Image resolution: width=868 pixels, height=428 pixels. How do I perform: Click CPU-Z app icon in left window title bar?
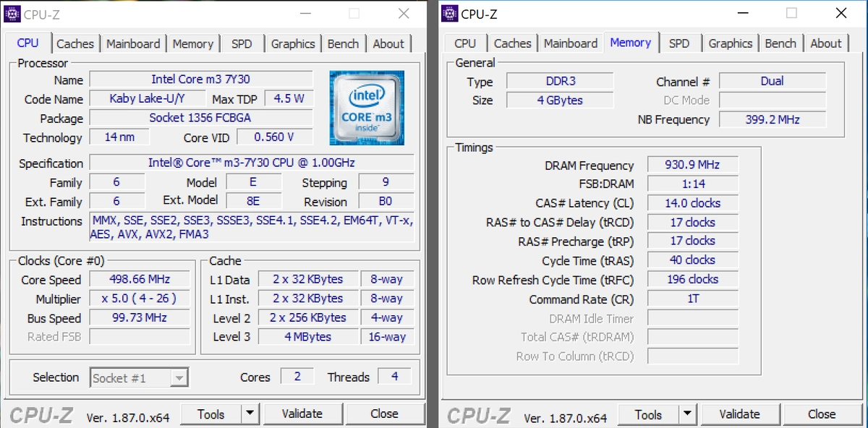click(x=12, y=14)
